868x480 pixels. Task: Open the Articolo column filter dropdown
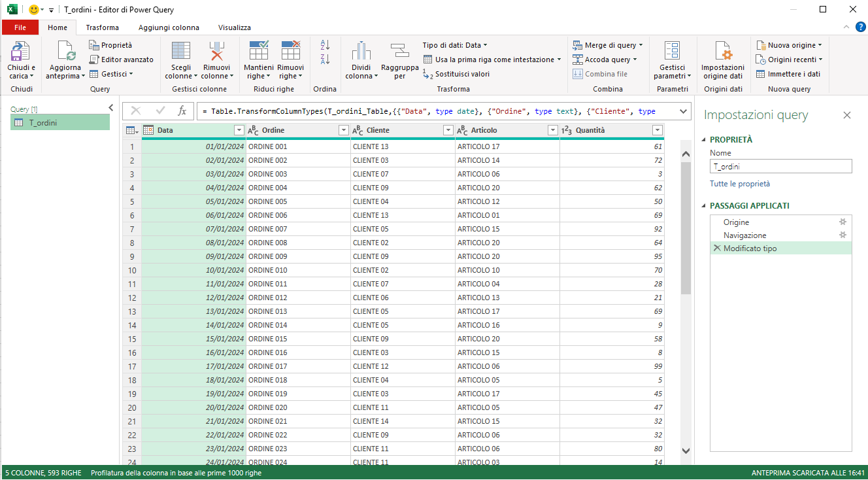(553, 130)
